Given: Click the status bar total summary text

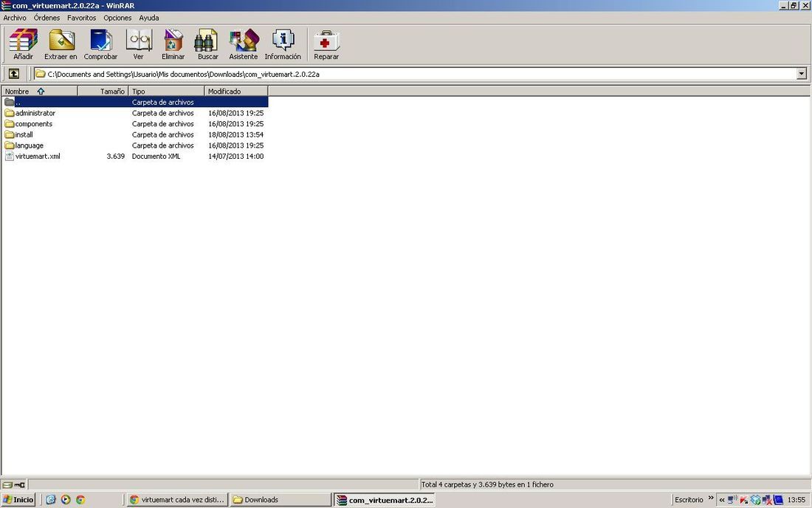Looking at the screenshot, I should pos(487,484).
